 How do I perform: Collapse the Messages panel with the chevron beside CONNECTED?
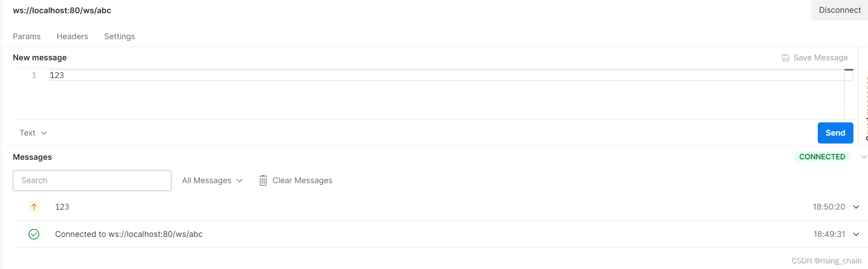click(864, 157)
